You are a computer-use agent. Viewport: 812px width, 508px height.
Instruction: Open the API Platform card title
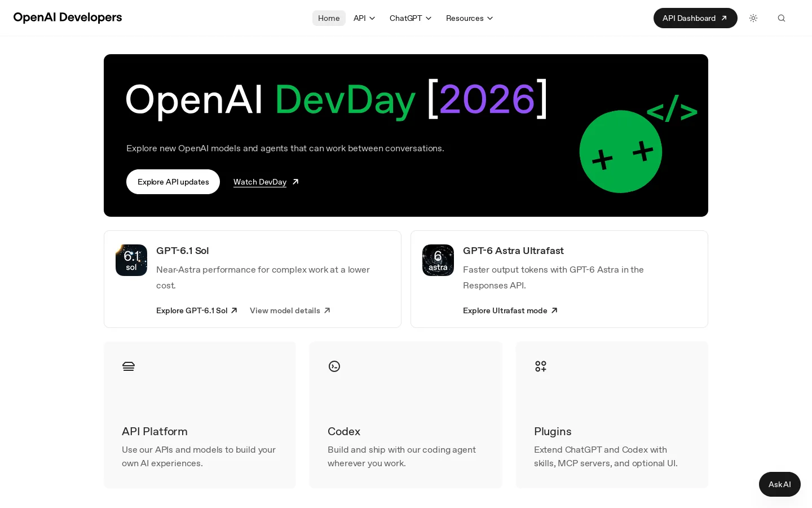[155, 431]
